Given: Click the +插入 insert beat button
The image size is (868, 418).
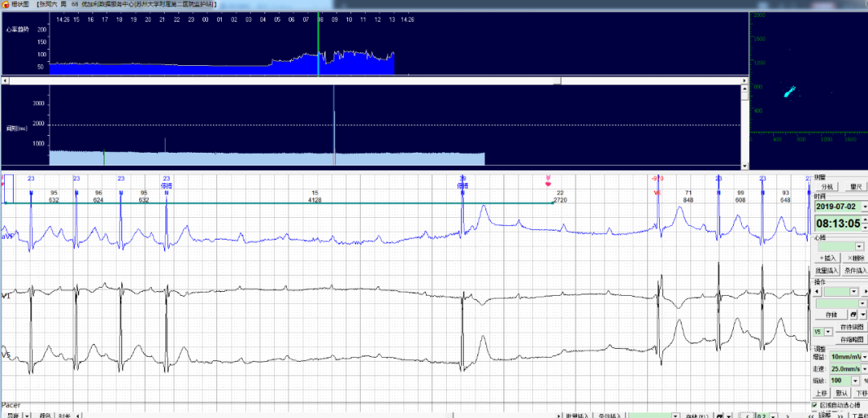Looking at the screenshot, I should 828,258.
